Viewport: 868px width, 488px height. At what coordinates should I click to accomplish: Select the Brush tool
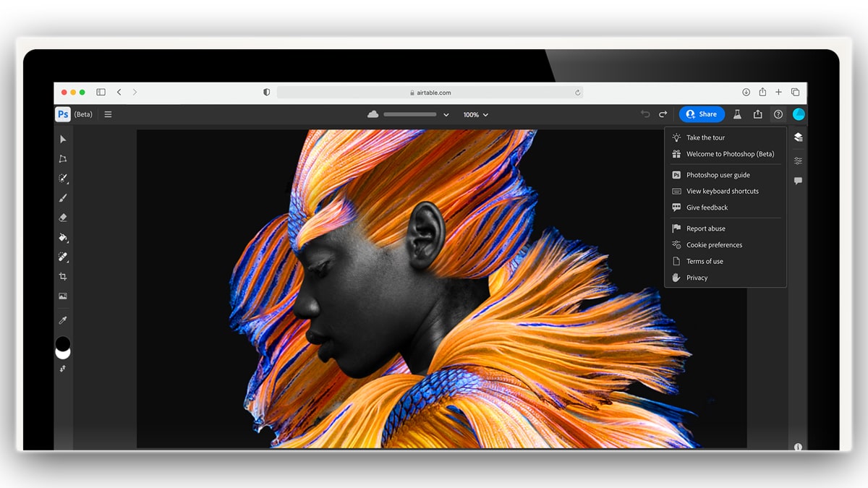click(x=63, y=197)
